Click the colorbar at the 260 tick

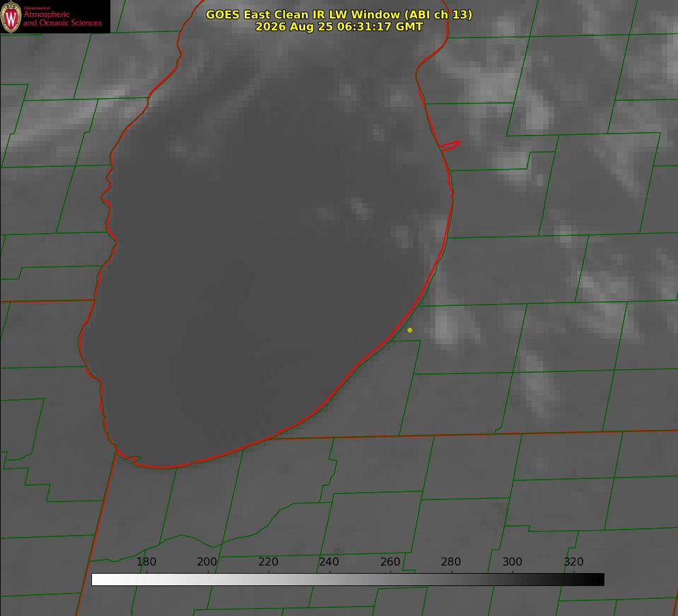(390, 579)
